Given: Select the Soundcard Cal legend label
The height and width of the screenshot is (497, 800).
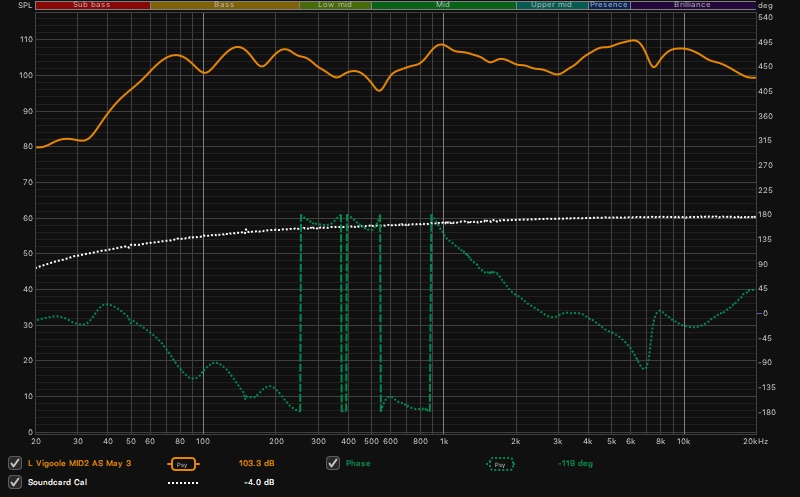Looking at the screenshot, I should tap(57, 482).
